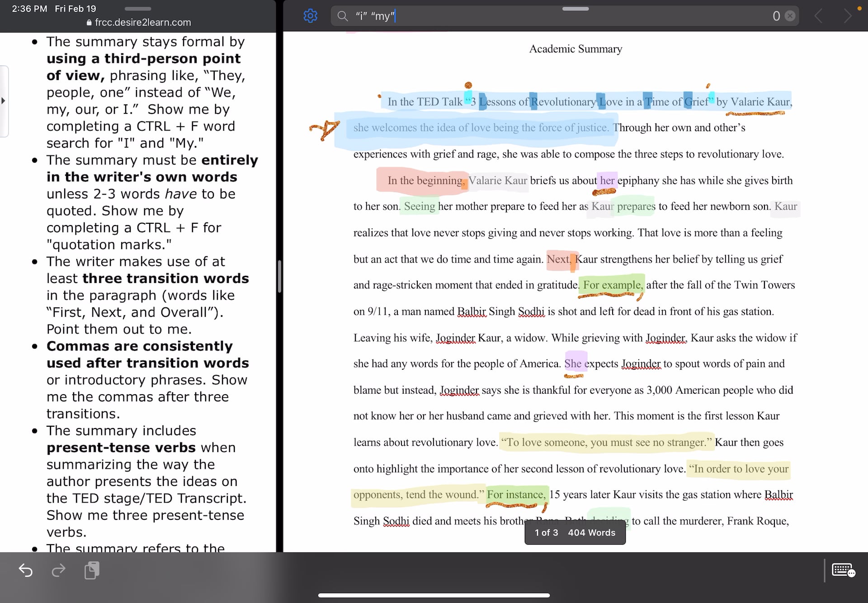Tap the undo arrow in bottom toolbar
The image size is (868, 603).
coord(25,570)
